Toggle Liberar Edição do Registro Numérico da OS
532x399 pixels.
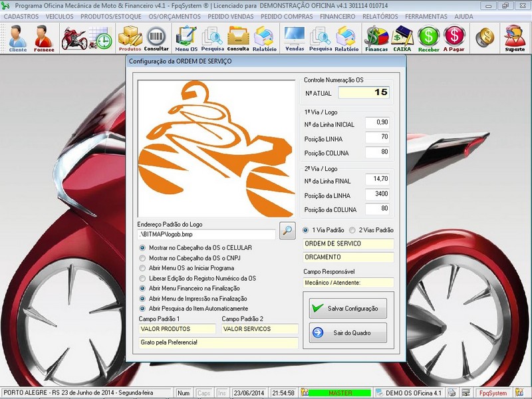[142, 278]
